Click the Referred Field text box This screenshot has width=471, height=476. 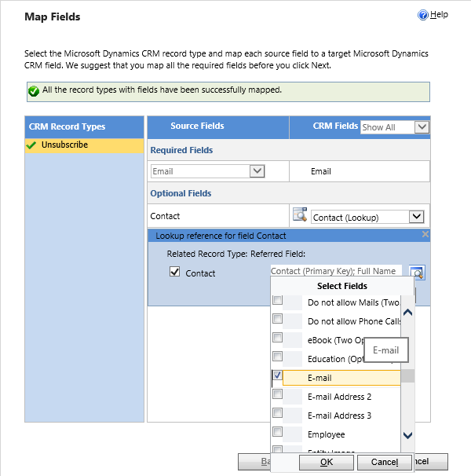[x=335, y=272]
